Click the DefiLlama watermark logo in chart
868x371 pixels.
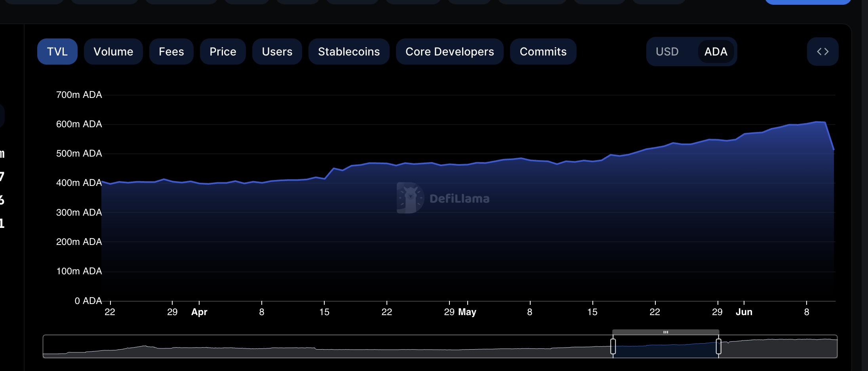pyautogui.click(x=410, y=198)
